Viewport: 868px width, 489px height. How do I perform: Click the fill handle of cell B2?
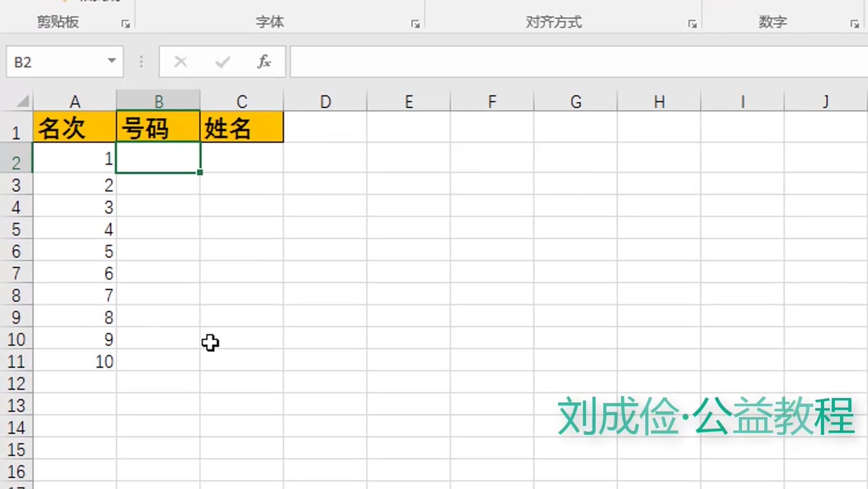tap(200, 173)
